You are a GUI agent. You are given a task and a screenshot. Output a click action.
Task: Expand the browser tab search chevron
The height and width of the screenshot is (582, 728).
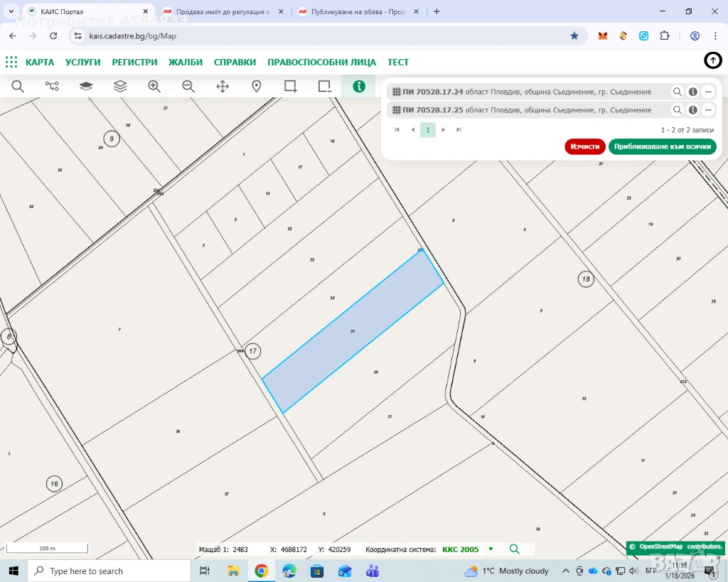click(x=11, y=11)
